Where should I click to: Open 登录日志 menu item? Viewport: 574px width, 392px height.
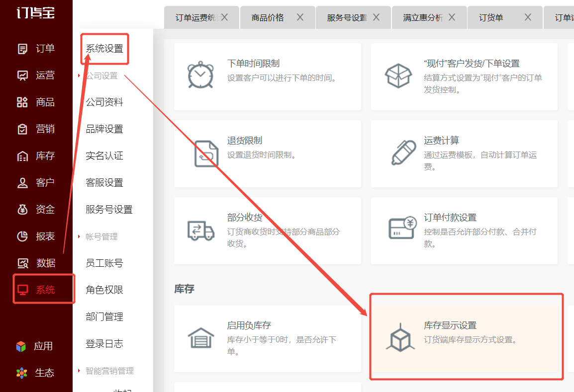coord(104,344)
